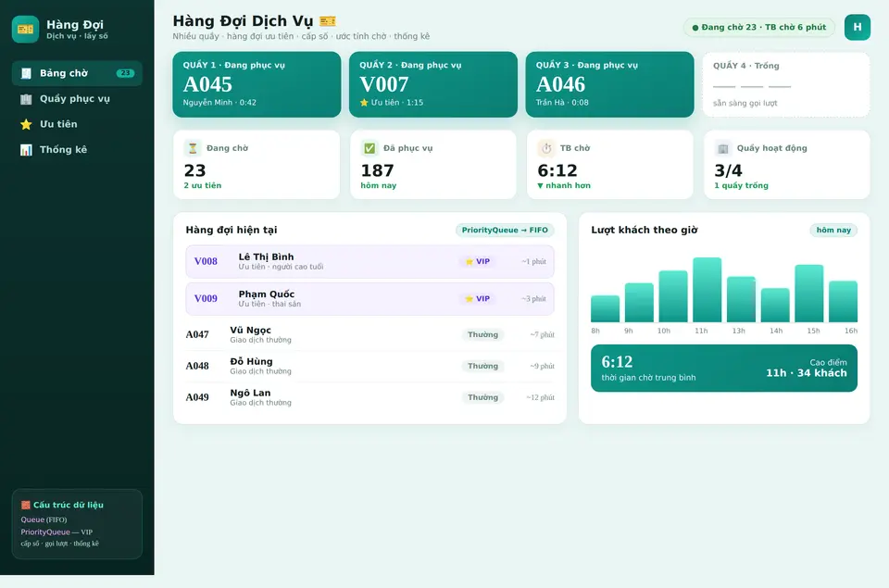Click the hourglass icon in Đang chờ card
The height and width of the screenshot is (588, 889).
[193, 148]
